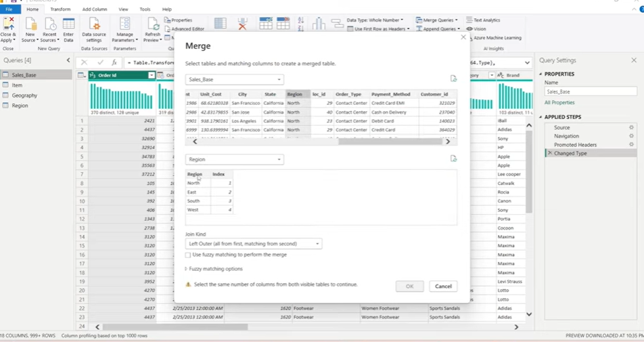Open Recent Sources icon
The image size is (644, 342).
click(x=49, y=24)
